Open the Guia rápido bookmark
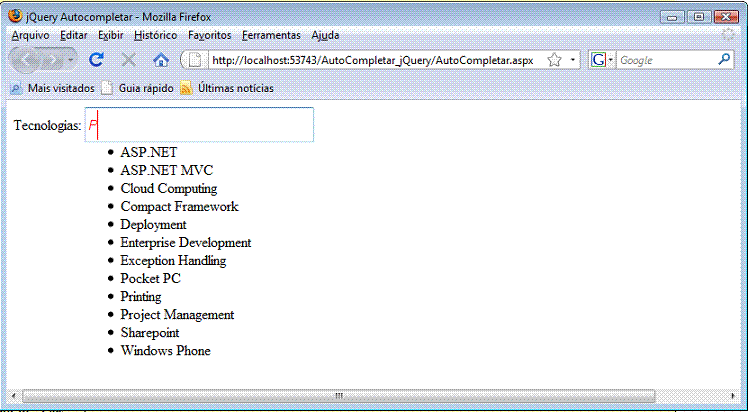The width and height of the screenshot is (748, 412). coord(137,88)
